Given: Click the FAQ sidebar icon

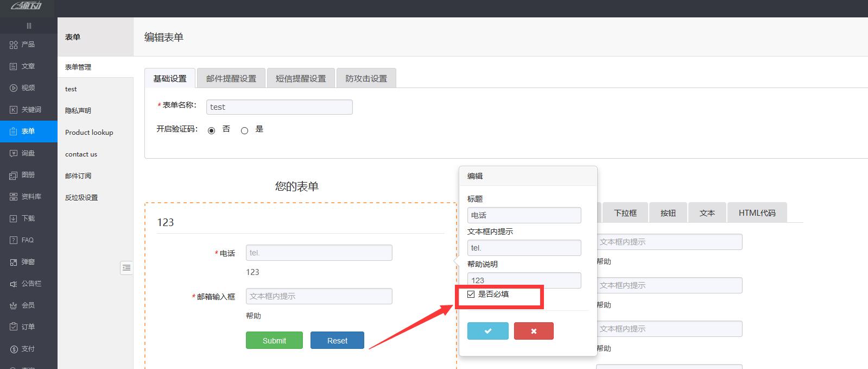Looking at the screenshot, I should (14, 240).
